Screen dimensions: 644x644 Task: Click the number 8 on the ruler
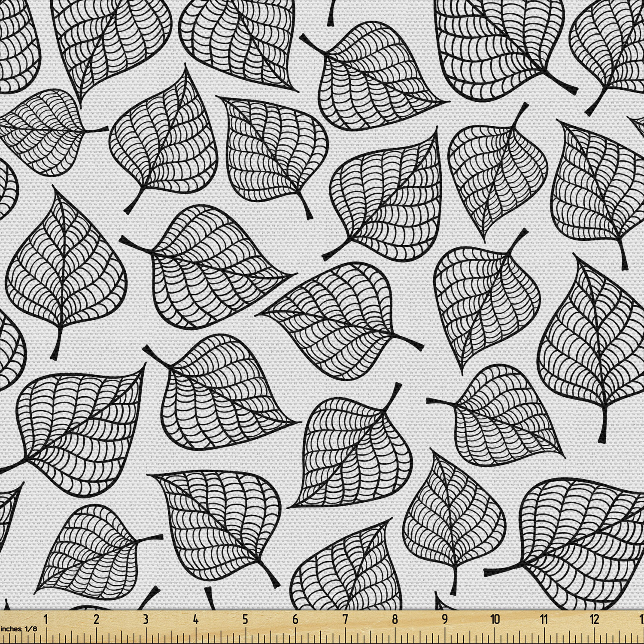tap(395, 619)
